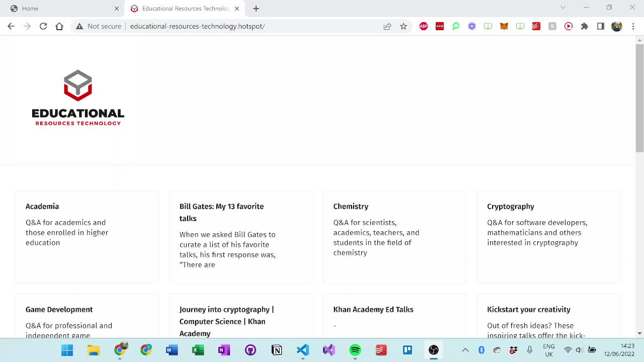644x362 pixels.
Task: Open Microsoft Word from the taskbar
Action: pyautogui.click(x=172, y=350)
